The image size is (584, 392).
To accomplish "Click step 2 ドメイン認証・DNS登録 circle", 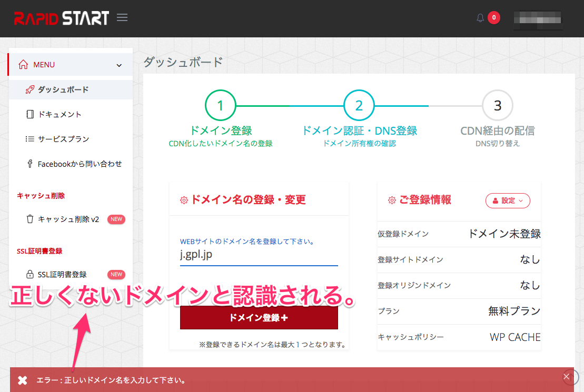I will [359, 105].
